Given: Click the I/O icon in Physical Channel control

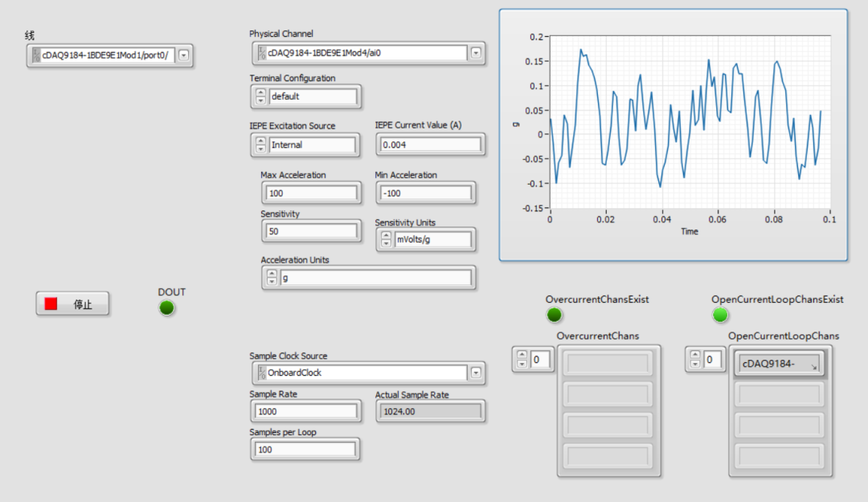Looking at the screenshot, I should (x=262, y=53).
